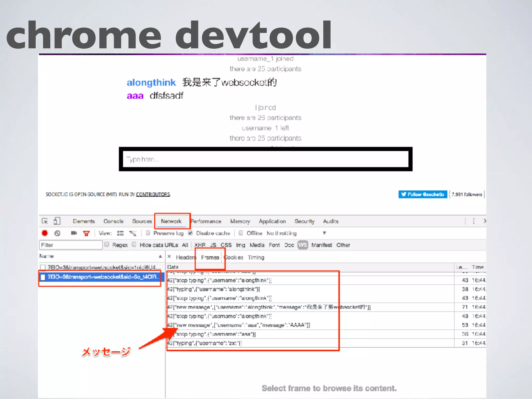Sort requests using the Name column arrow
Image resolution: width=532 pixels, height=399 pixels.
(x=160, y=256)
